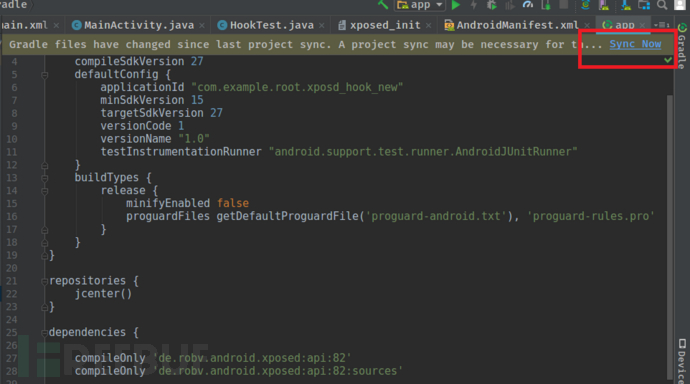Click the Run with Coverage icon

pos(510,5)
